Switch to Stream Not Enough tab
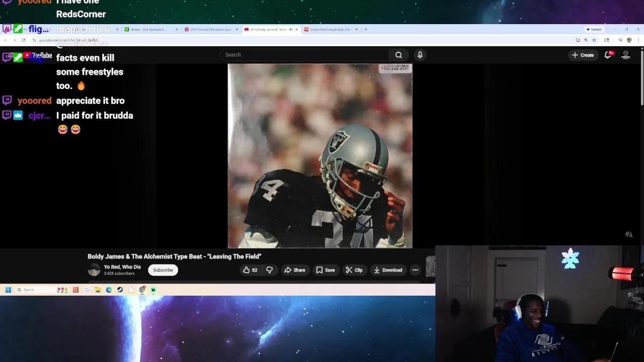Image resolution: width=644 pixels, height=362 pixels. (330, 29)
